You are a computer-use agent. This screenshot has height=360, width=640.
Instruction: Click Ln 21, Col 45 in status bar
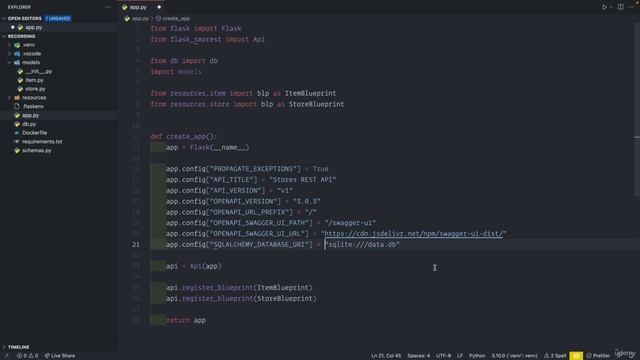pos(386,356)
